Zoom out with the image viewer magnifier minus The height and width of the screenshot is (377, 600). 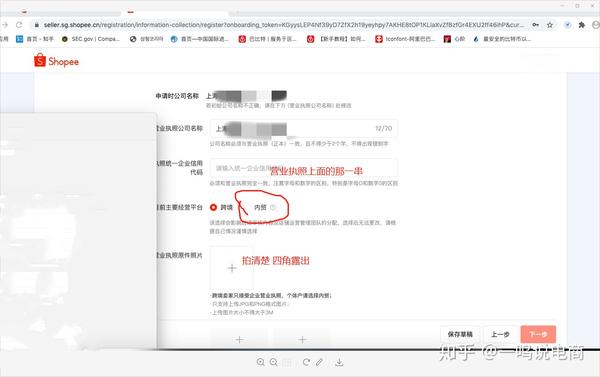click(x=274, y=362)
